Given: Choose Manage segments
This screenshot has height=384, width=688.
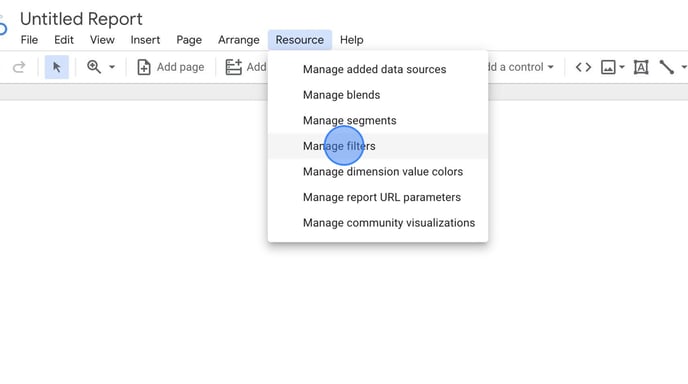Looking at the screenshot, I should (x=378, y=120).
